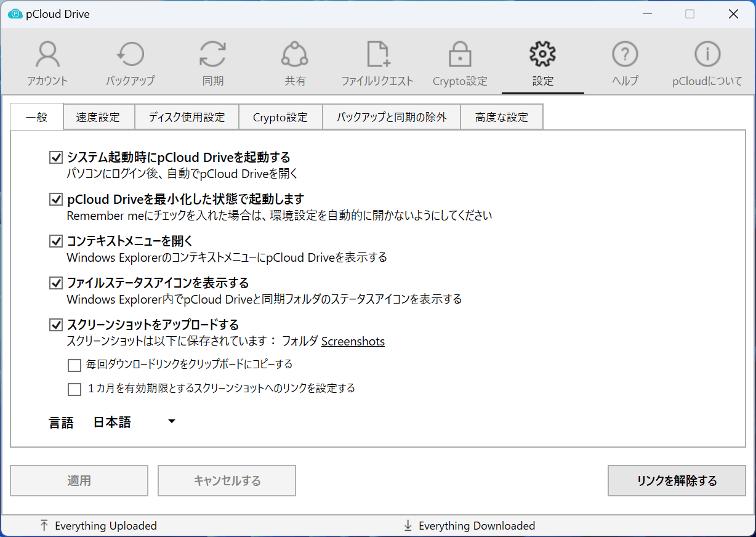Enable 毎回ダウンロードリンクをクリップボードにコピーする
The image size is (756, 537).
coord(74,365)
